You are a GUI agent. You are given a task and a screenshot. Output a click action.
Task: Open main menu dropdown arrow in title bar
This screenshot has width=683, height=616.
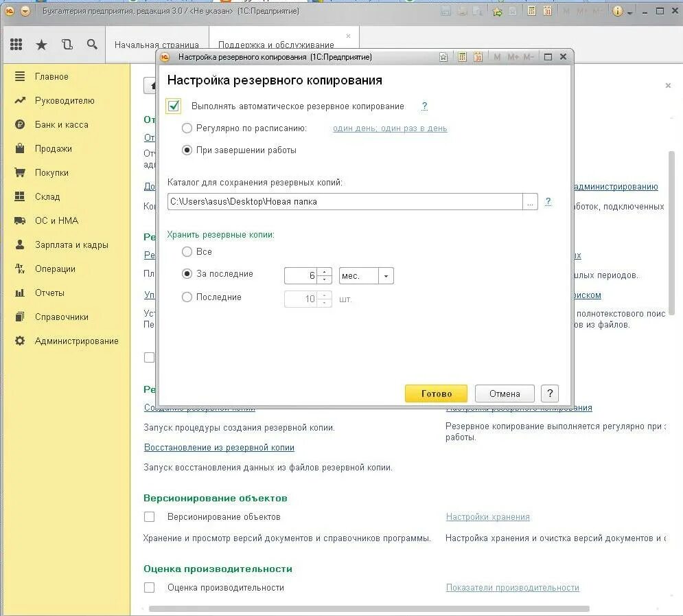click(x=25, y=11)
